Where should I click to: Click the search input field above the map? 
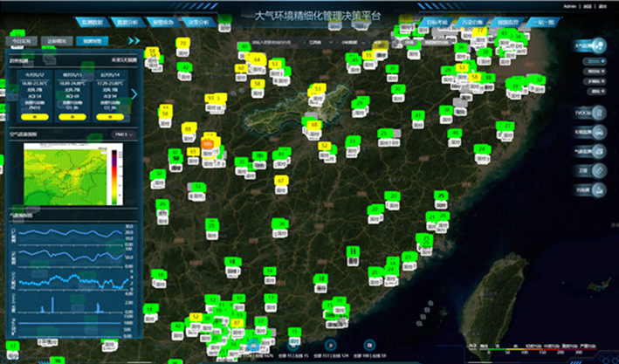tap(277, 42)
